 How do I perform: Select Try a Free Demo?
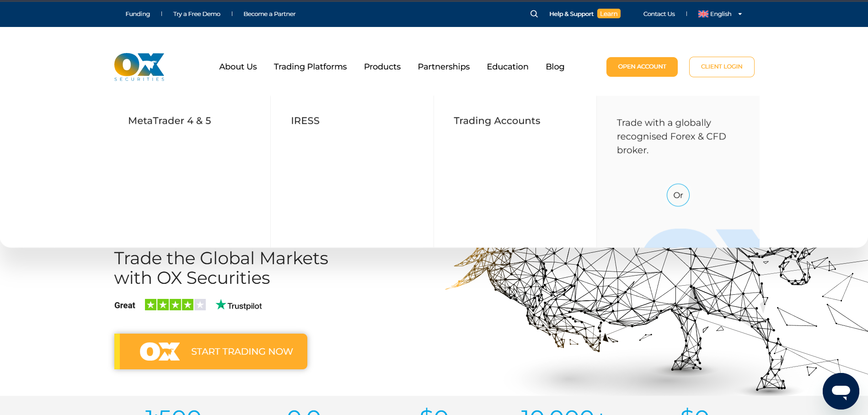[197, 14]
